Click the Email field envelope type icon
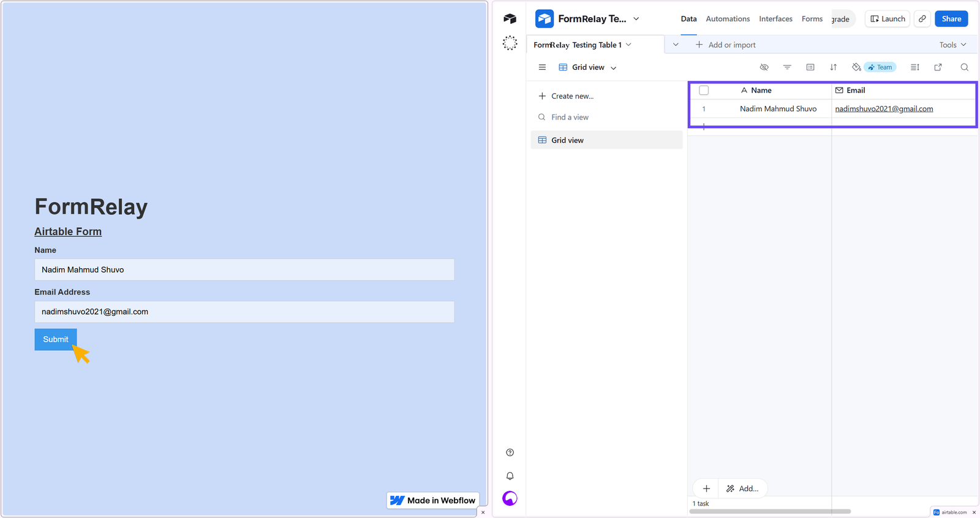980x518 pixels. [839, 90]
